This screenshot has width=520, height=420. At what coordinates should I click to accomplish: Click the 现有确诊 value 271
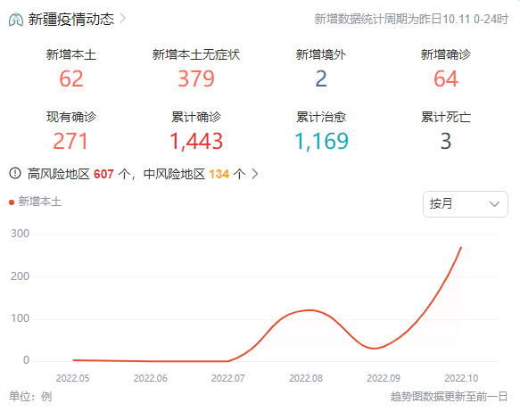click(x=70, y=141)
